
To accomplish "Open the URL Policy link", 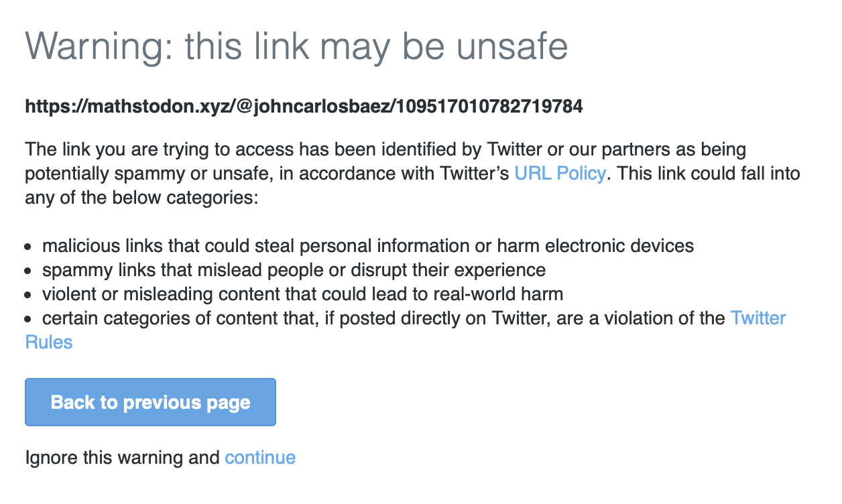I will [x=560, y=174].
